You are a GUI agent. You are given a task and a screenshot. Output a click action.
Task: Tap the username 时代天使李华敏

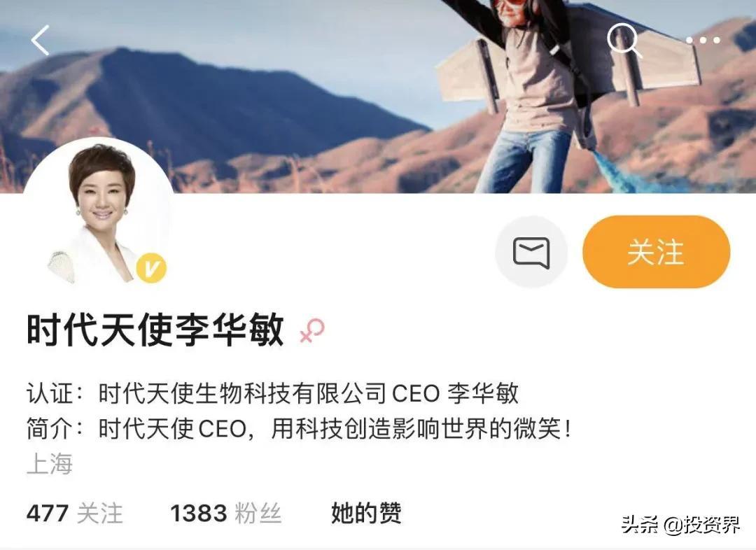coord(155,330)
